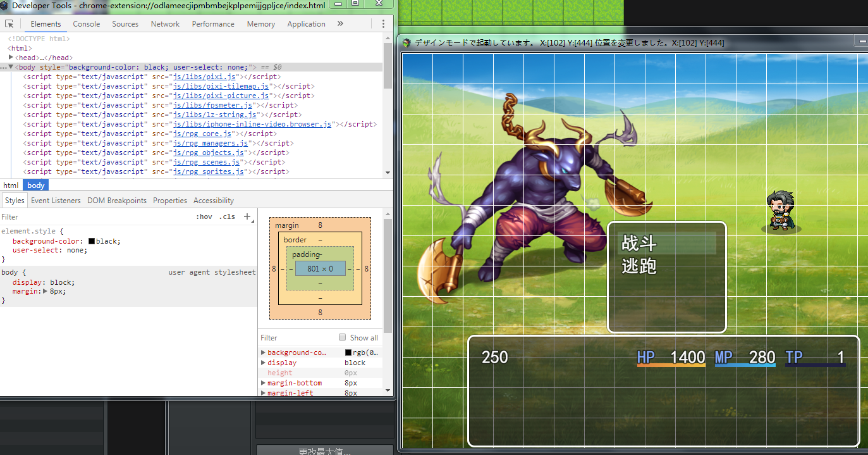Viewport: 868px width, 455px height.
Task: Click the DevTools window title icon
Action: (x=5, y=6)
